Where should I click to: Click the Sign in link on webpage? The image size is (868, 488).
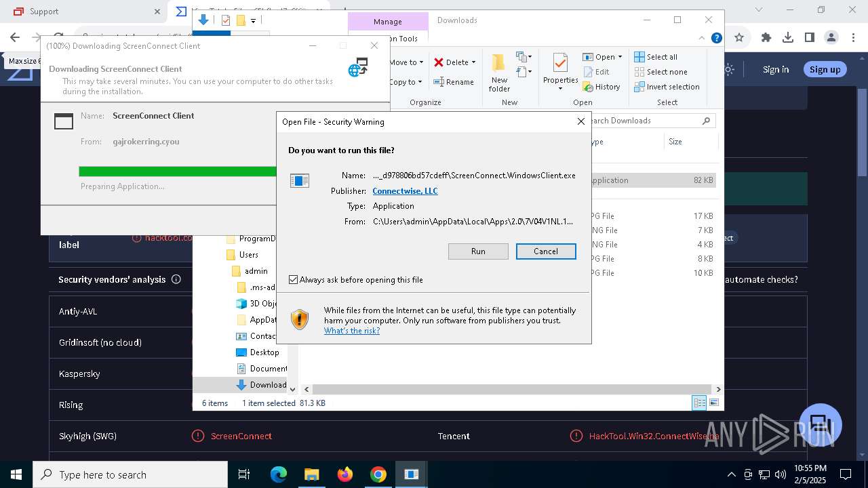[x=776, y=69]
